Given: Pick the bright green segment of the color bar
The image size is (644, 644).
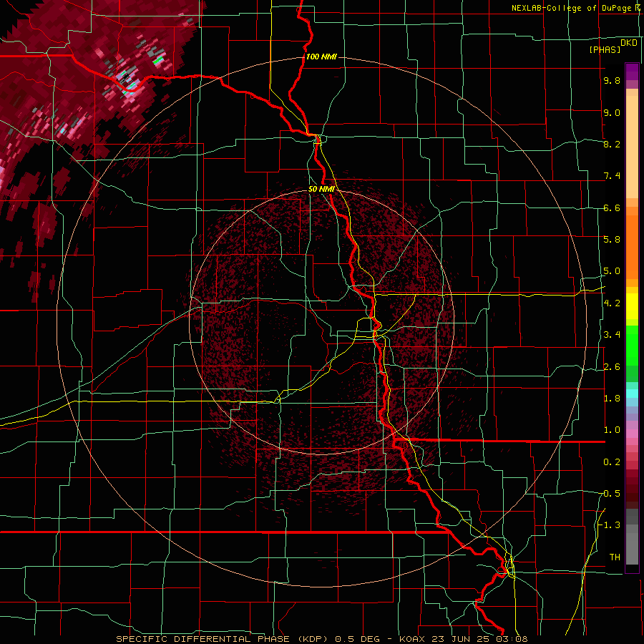Looking at the screenshot, I should pyautogui.click(x=632, y=345).
